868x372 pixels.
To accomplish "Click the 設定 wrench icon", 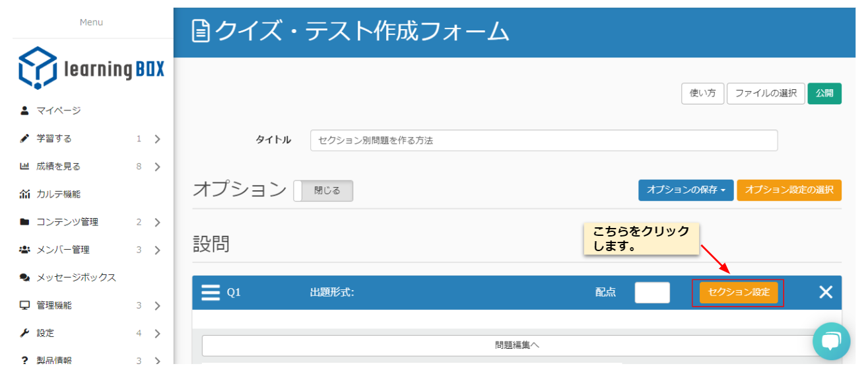I will [x=25, y=333].
